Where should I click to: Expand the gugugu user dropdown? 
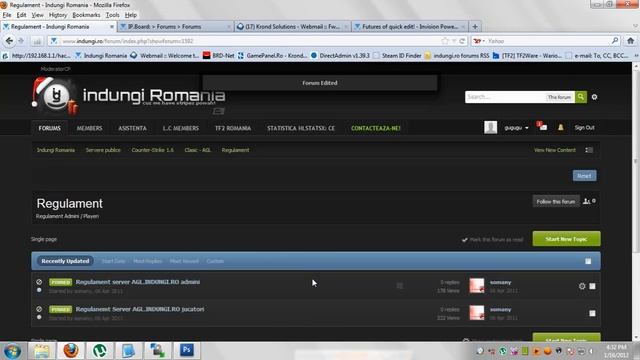[x=516, y=128]
